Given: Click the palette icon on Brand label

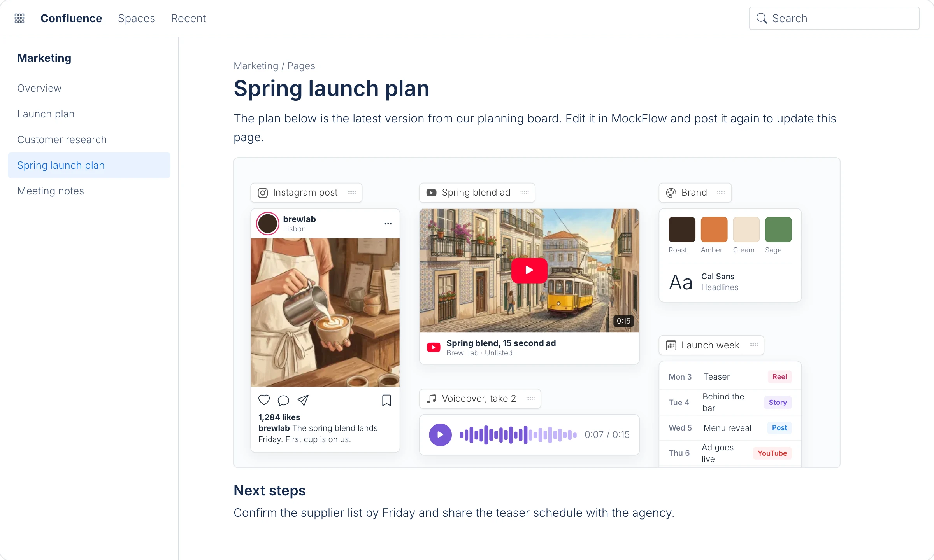Looking at the screenshot, I should 671,193.
